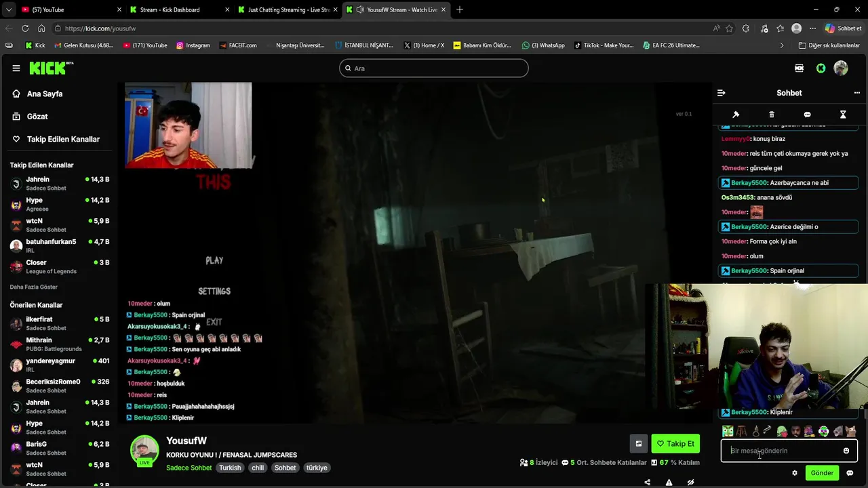868x488 pixels.
Task: Mute the YousufW Stream tab audio icon
Action: click(360, 9)
